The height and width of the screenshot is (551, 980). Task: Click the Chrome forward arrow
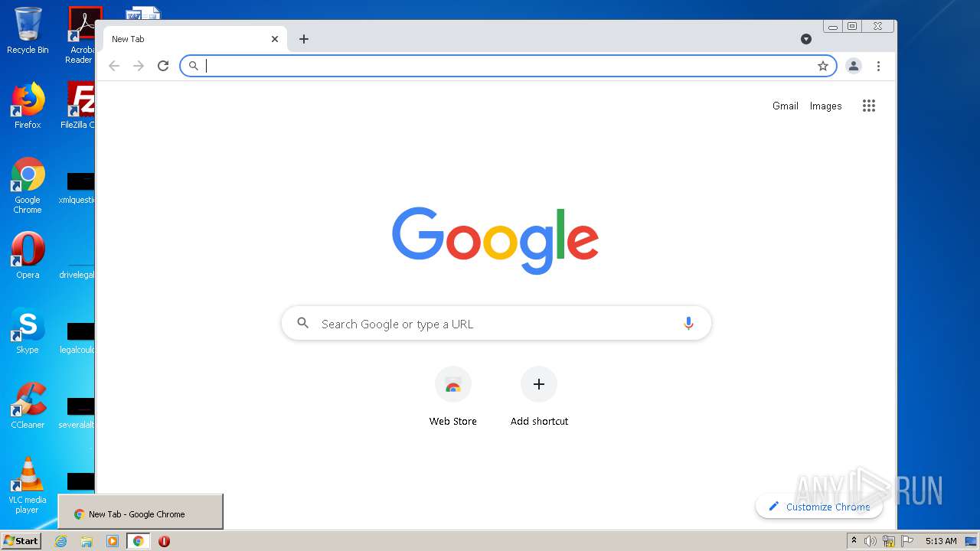(x=139, y=66)
